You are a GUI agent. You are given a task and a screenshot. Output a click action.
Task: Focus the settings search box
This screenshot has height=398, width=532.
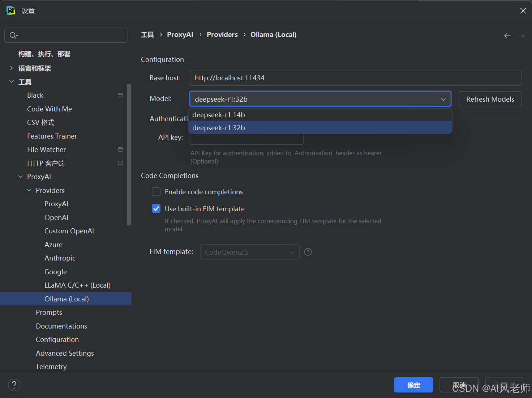(x=66, y=35)
